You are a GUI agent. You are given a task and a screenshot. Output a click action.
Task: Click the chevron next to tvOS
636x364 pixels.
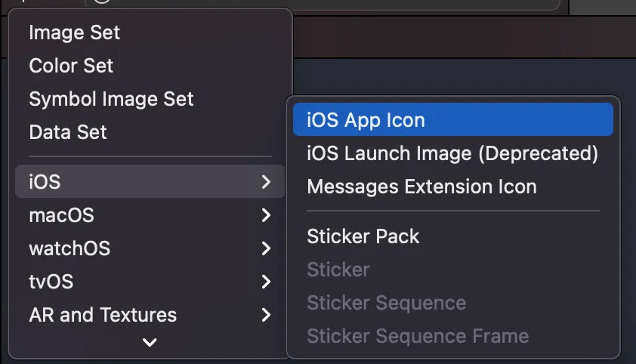pos(265,282)
